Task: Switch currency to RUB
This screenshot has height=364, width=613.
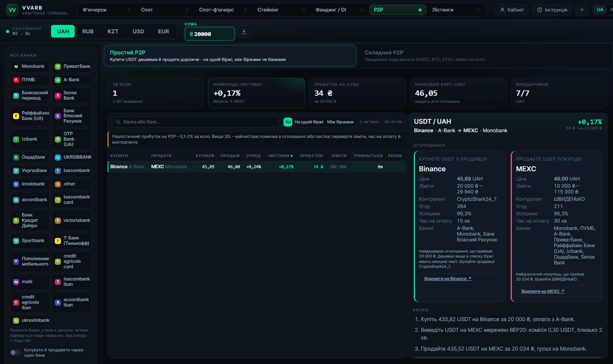Action: pyautogui.click(x=88, y=31)
